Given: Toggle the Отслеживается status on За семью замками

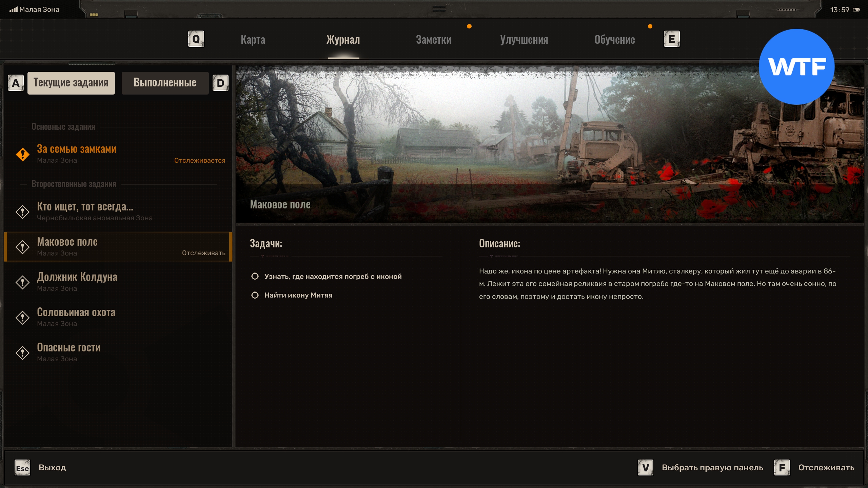Looking at the screenshot, I should [199, 160].
